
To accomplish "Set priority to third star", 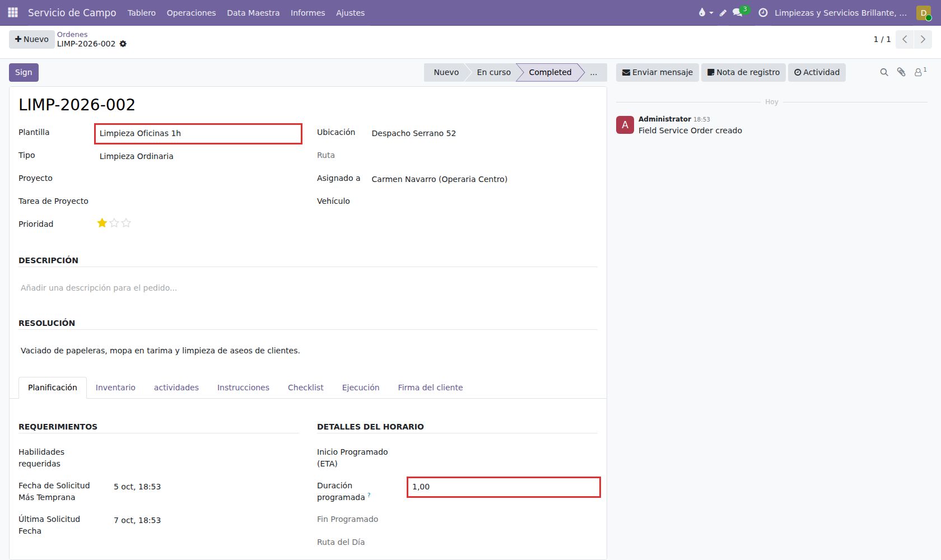I will 126,223.
